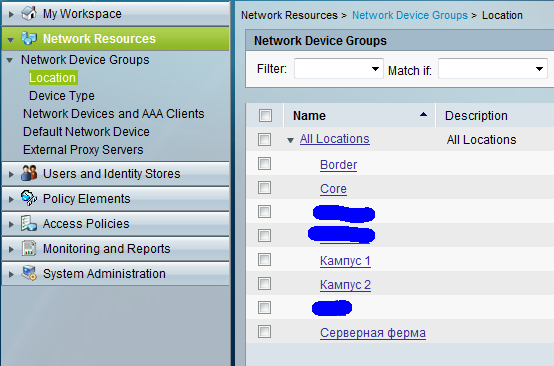Open the Кампус 2 location link
Screen dimensions: 554x366
pyautogui.click(x=345, y=285)
